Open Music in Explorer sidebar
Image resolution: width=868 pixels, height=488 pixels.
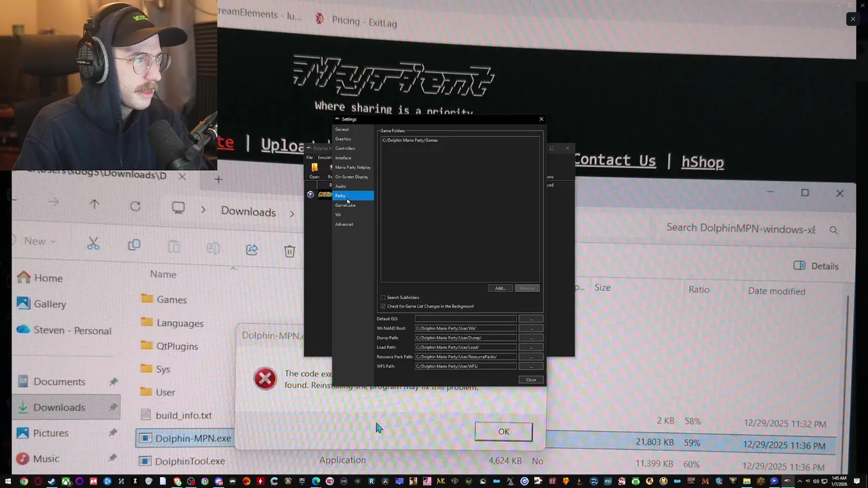39,458
